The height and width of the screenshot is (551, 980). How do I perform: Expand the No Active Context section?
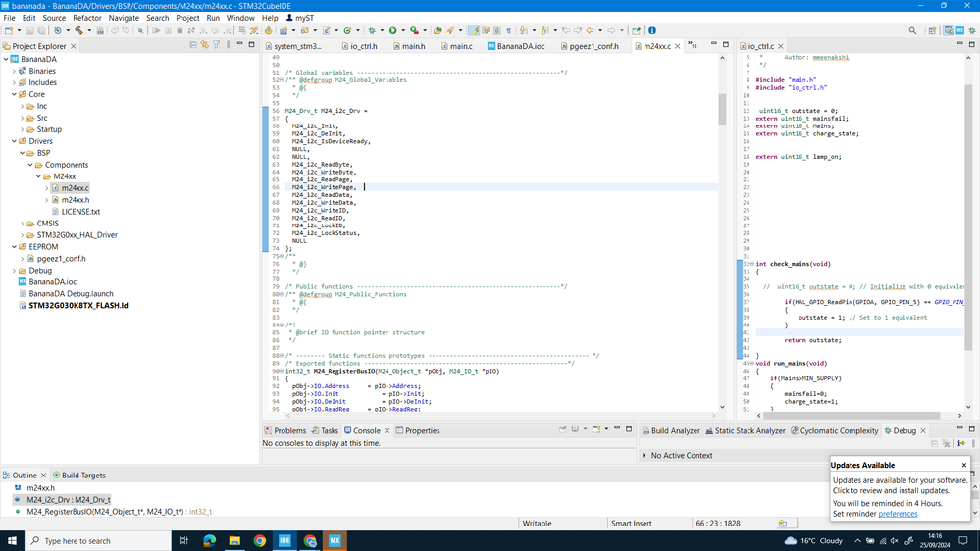[x=645, y=455]
